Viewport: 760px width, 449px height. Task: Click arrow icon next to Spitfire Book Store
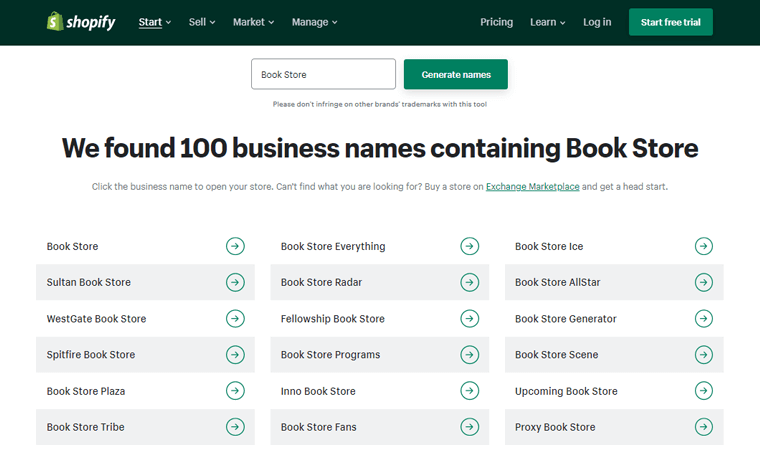(235, 355)
